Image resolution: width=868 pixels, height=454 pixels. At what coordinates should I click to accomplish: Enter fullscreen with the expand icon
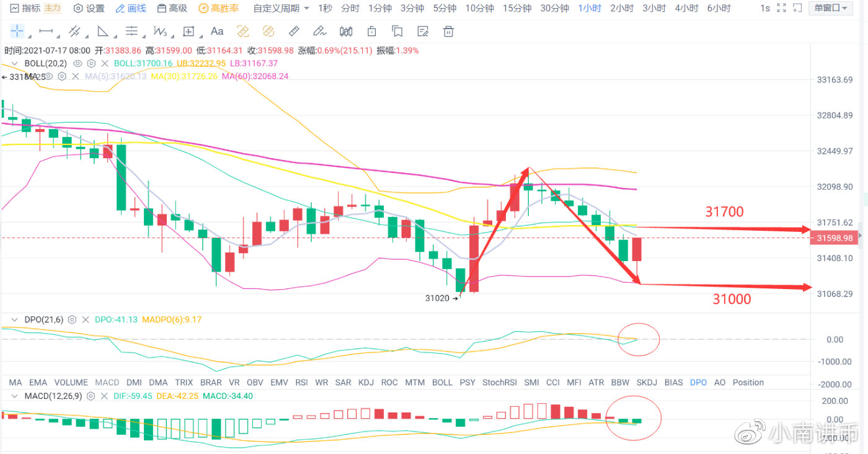[781, 8]
